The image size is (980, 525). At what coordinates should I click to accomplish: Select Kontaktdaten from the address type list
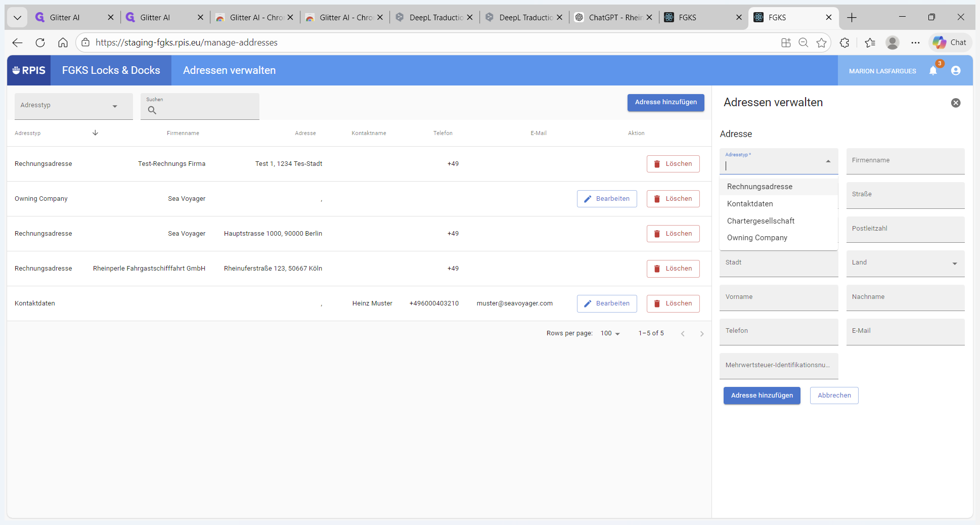point(750,204)
